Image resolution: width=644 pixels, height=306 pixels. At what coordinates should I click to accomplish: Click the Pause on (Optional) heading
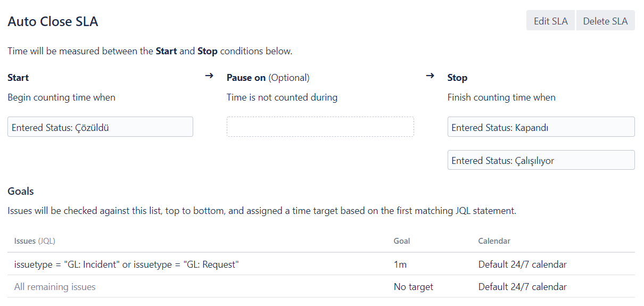tap(268, 78)
